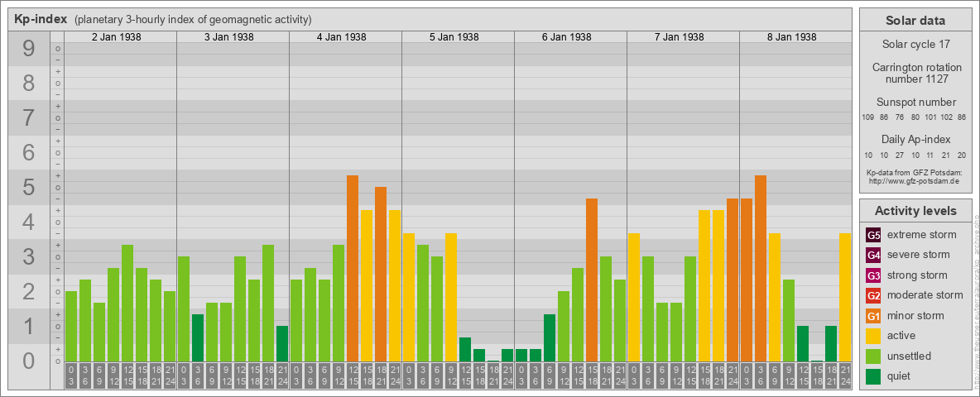Click the 'extreme storm' legend label
The height and width of the screenshot is (397, 980).
(922, 236)
